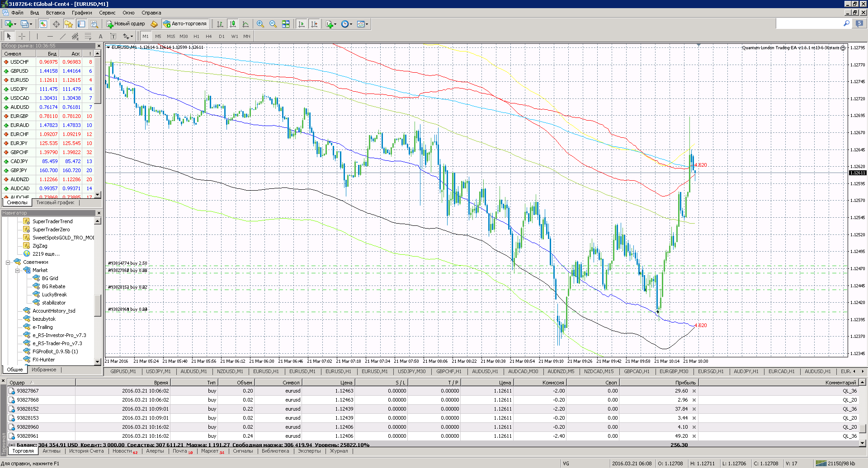Screen dimensions: 868x468
Task: Click the toolbar search input field
Action: (809, 23)
